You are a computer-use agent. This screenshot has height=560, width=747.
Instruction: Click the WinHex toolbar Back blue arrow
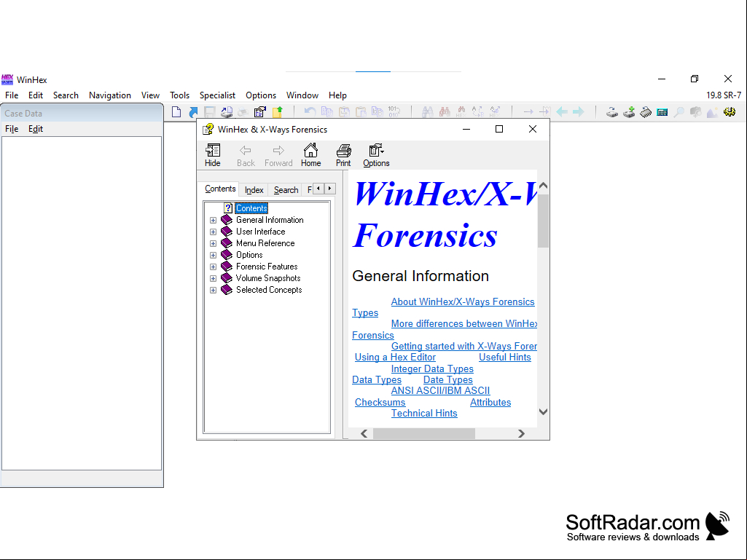pyautogui.click(x=562, y=112)
